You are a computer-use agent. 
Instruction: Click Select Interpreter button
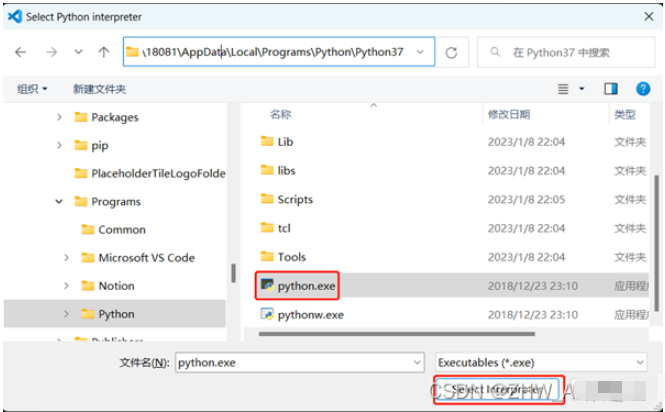tap(498, 389)
